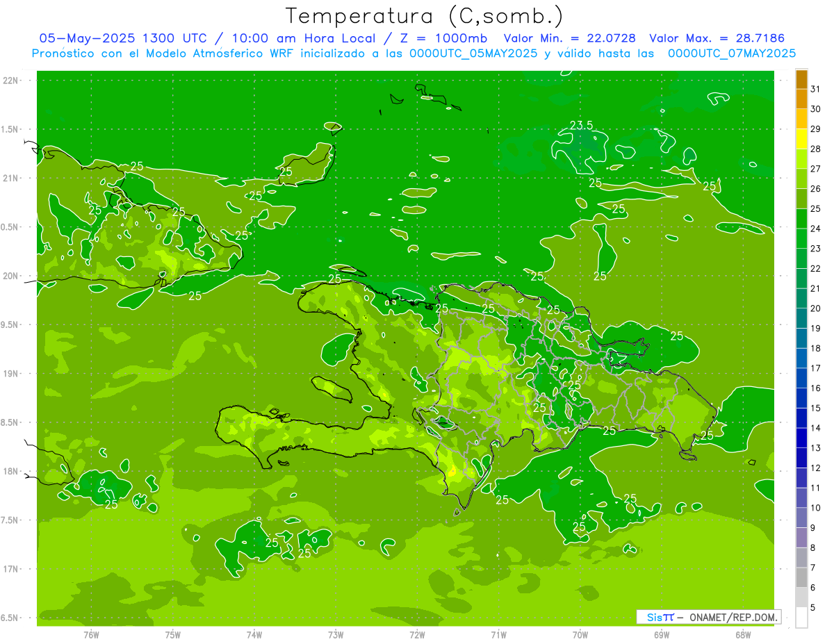
Task: Click the '31' colorbar label
Action: [816, 89]
